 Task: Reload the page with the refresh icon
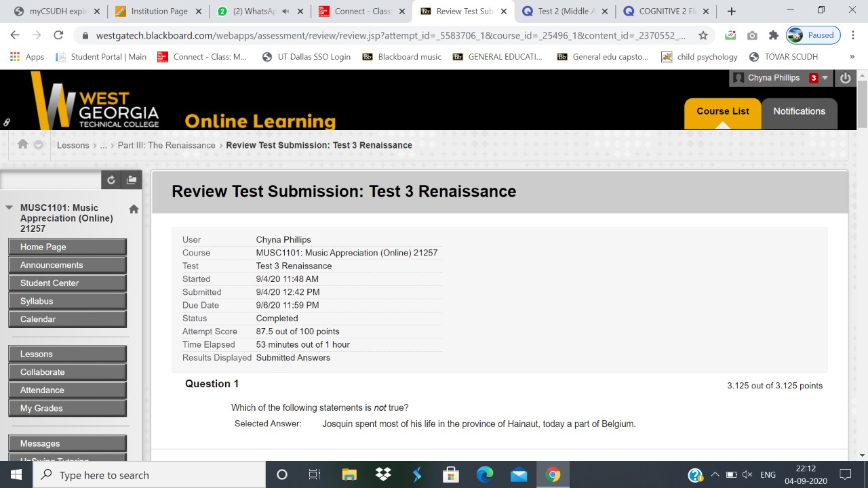point(58,35)
